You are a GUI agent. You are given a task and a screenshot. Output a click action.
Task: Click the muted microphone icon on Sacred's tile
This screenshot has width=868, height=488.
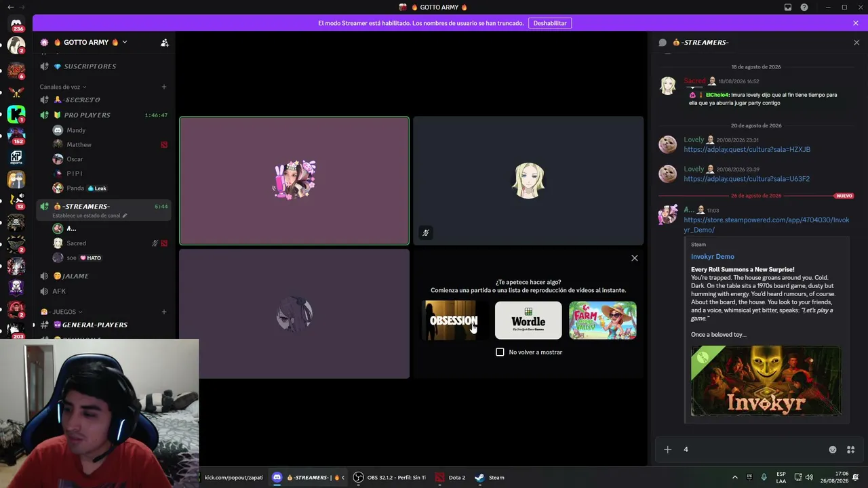pyautogui.click(x=426, y=232)
